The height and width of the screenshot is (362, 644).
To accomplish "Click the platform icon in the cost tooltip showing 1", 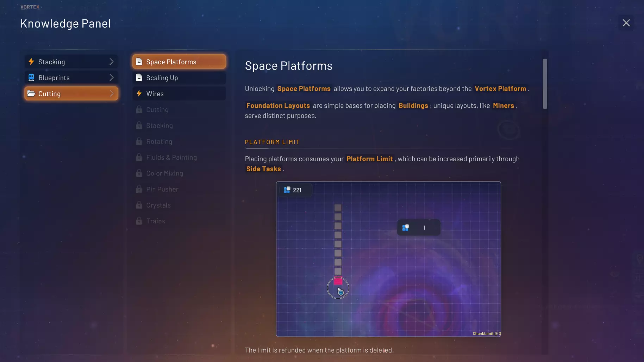I will [406, 228].
